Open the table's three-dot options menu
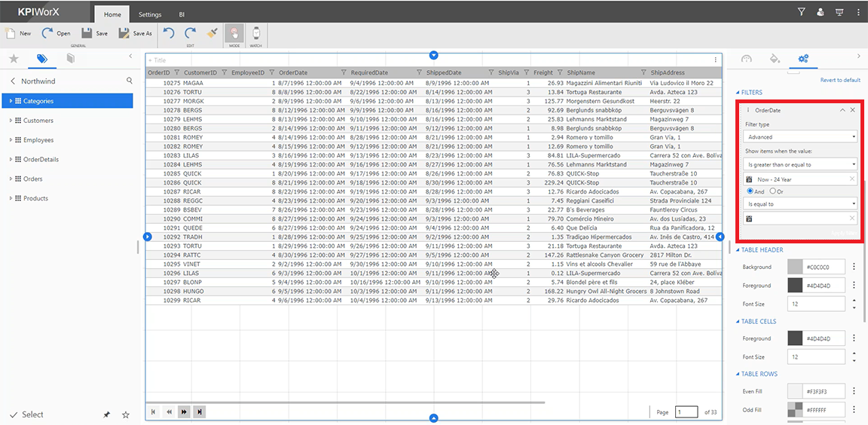This screenshot has height=425, width=868. tap(715, 60)
